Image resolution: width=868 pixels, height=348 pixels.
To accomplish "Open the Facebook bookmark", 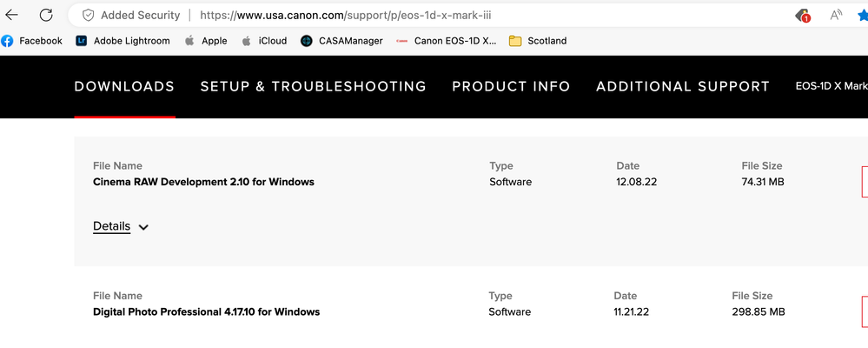I will point(31,40).
